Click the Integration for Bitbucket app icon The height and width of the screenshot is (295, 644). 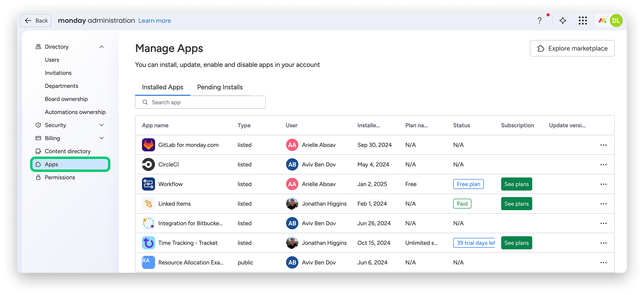click(x=148, y=223)
